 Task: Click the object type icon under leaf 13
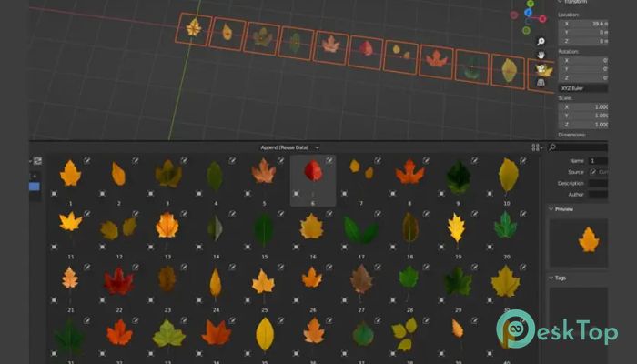151,247
